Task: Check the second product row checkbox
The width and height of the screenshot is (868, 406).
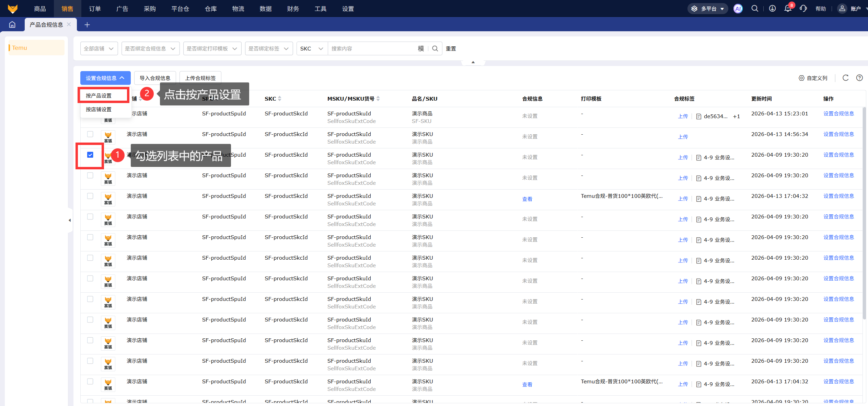Action: click(90, 134)
